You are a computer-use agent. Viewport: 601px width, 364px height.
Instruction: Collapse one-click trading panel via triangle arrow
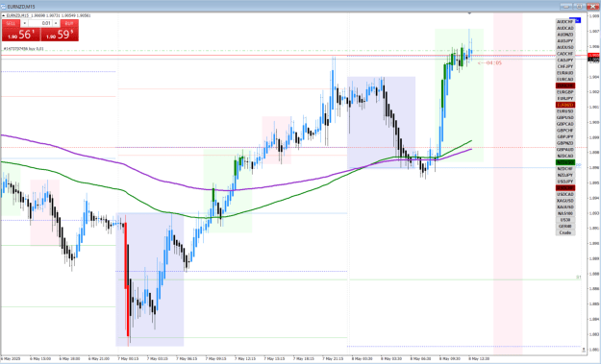4,15
